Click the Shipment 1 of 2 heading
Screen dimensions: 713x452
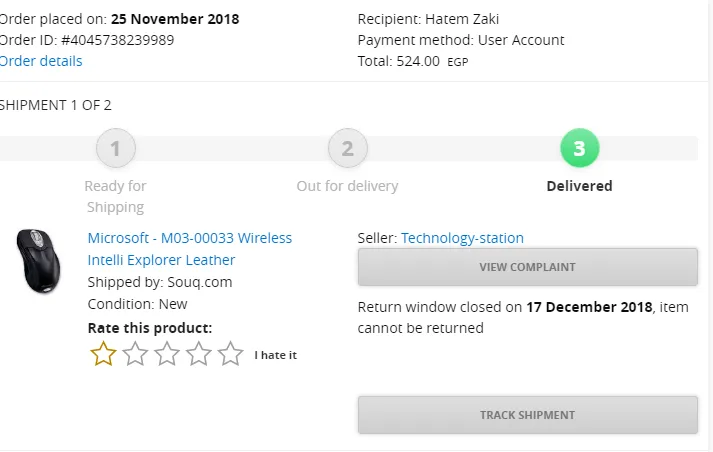[56, 105]
